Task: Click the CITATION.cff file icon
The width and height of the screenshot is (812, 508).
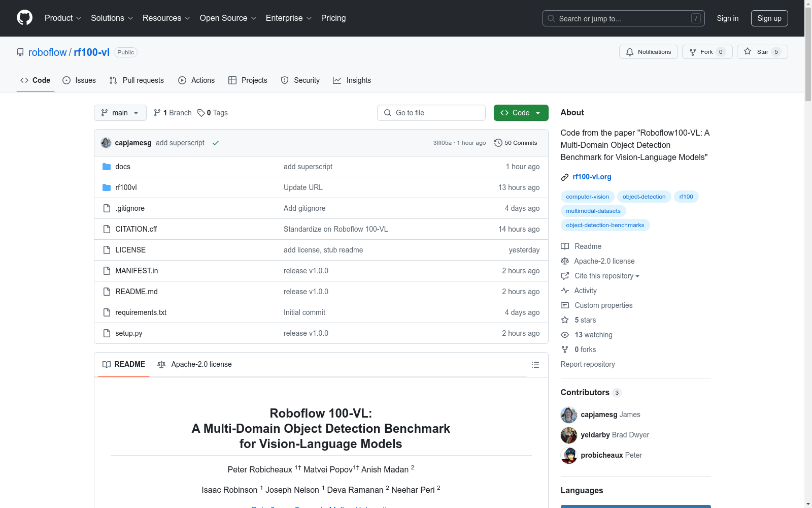Action: [107, 229]
